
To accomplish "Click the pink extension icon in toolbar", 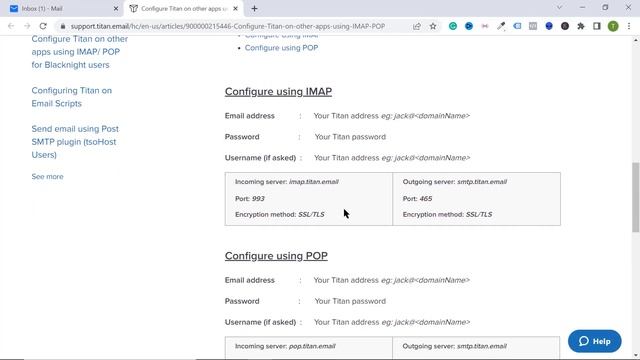I will click(485, 26).
